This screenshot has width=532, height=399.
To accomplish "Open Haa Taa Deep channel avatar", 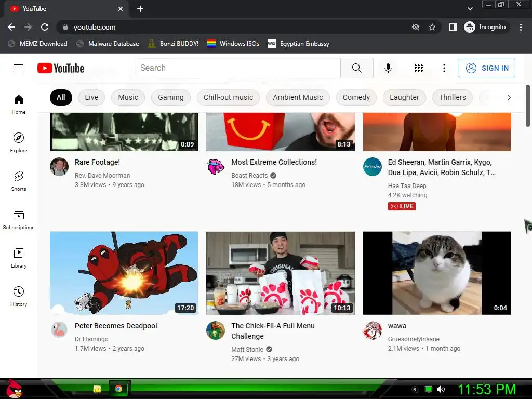I will [372, 167].
